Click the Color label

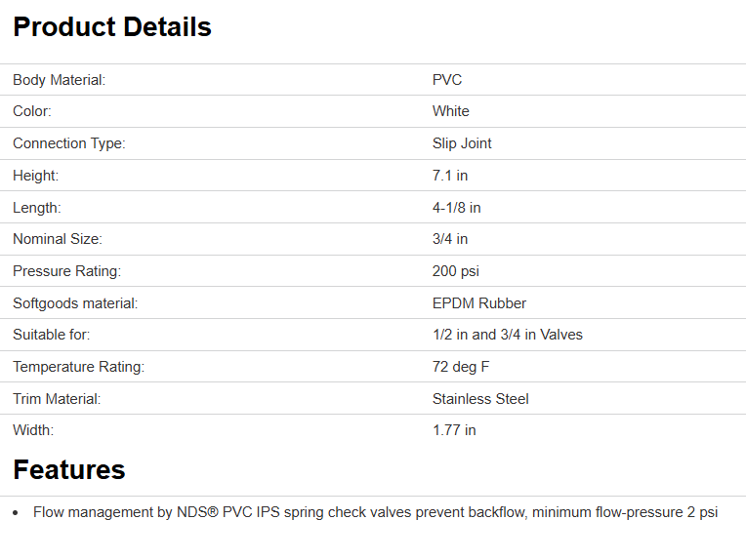(x=32, y=111)
